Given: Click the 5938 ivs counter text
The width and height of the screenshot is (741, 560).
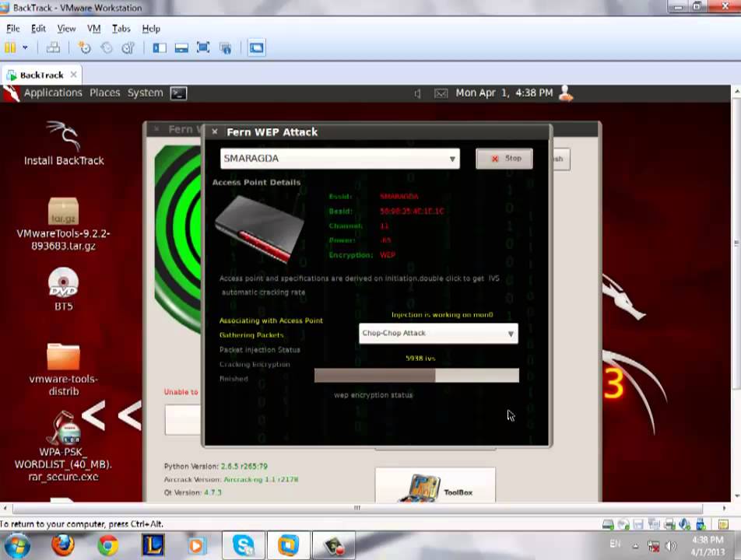Looking at the screenshot, I should click(x=420, y=359).
